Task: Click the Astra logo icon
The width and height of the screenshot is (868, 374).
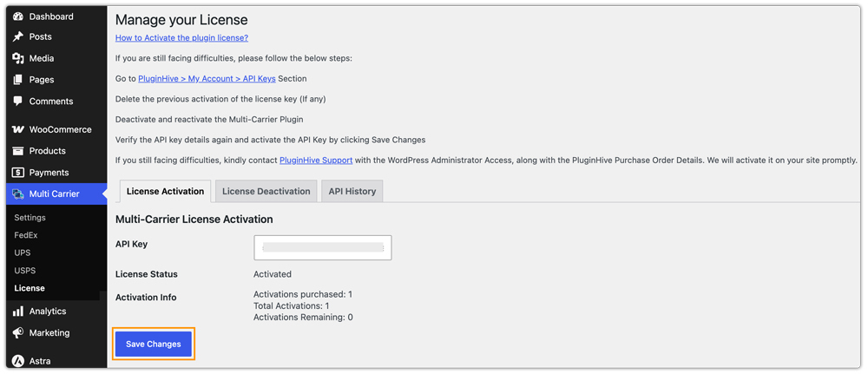Action: (x=18, y=361)
